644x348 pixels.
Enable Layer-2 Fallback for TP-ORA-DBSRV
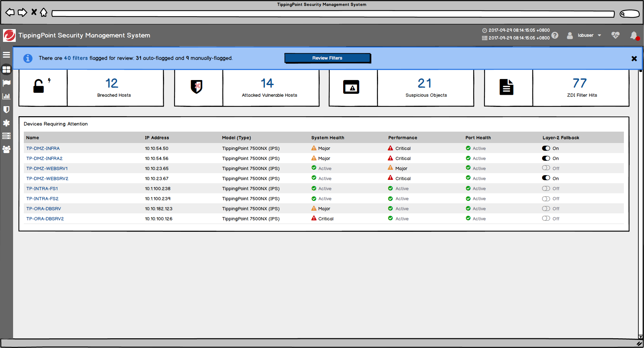(x=546, y=208)
